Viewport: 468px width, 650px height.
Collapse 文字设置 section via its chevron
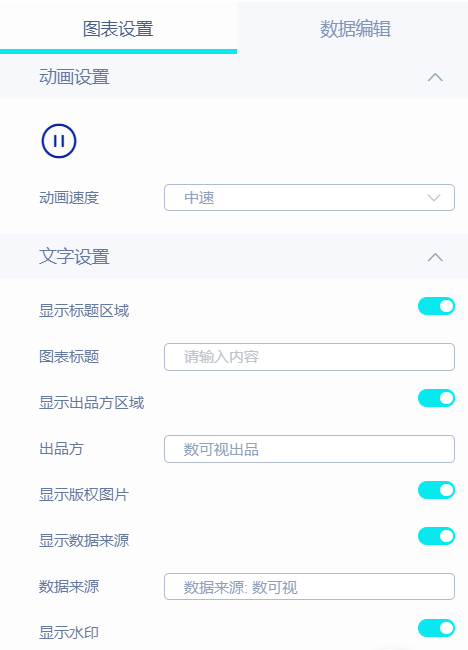(x=435, y=257)
